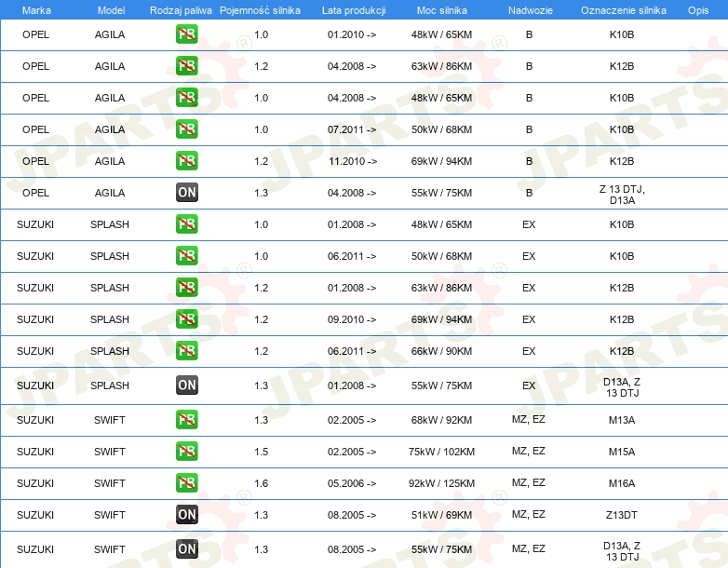Select the '68kW / 92KM' power cell

(x=441, y=420)
